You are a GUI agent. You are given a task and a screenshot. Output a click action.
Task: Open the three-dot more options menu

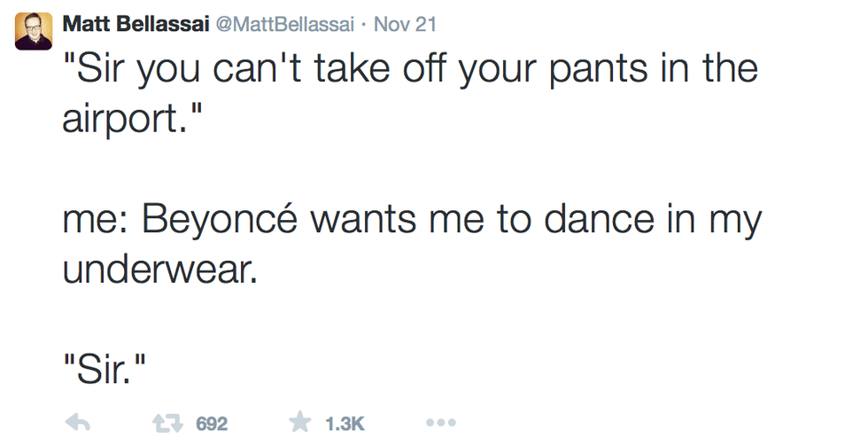pyautogui.click(x=440, y=424)
